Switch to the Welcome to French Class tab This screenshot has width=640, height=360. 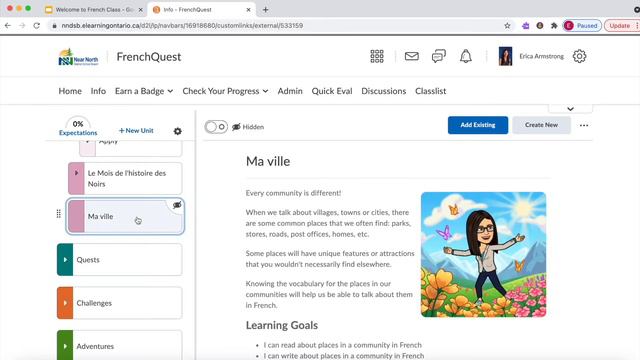pyautogui.click(x=93, y=9)
